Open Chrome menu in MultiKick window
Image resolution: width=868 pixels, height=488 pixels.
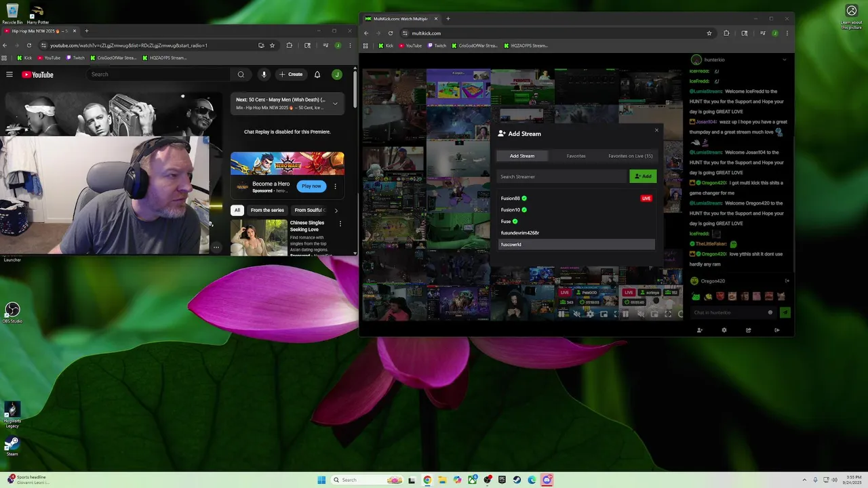click(x=787, y=33)
